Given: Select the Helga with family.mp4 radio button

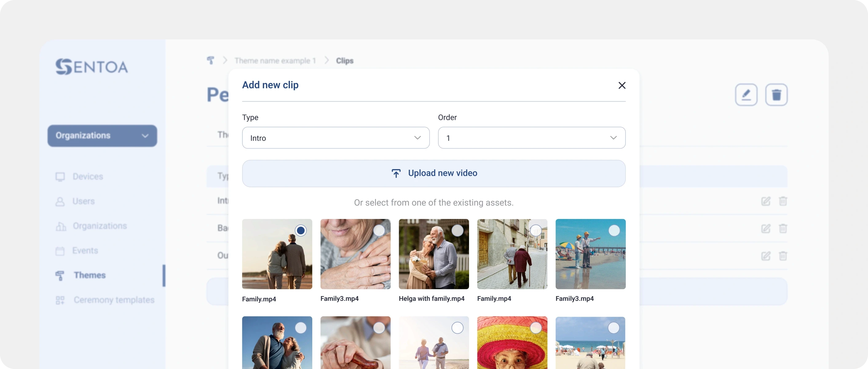Looking at the screenshot, I should tap(457, 231).
